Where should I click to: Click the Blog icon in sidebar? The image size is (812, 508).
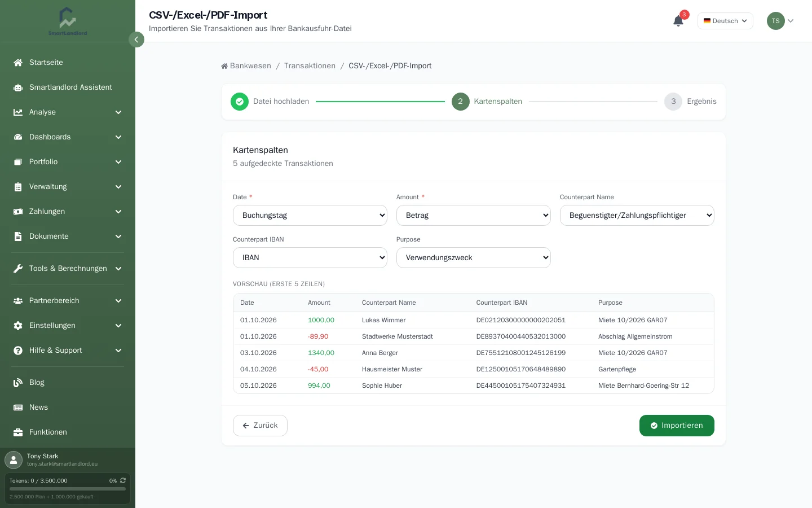[x=18, y=383]
